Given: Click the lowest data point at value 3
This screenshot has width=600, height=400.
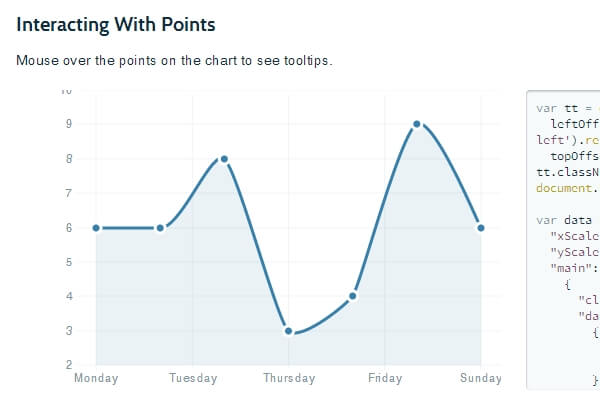Looking at the screenshot, I should coord(288,331).
